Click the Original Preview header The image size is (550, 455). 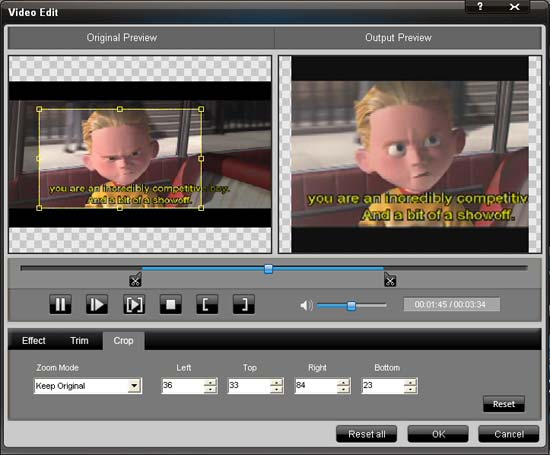point(122,38)
